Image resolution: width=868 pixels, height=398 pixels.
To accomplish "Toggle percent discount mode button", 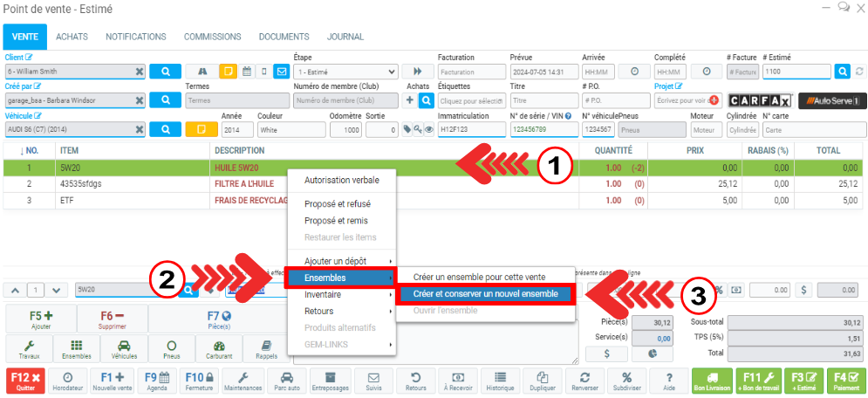I will [x=720, y=290].
